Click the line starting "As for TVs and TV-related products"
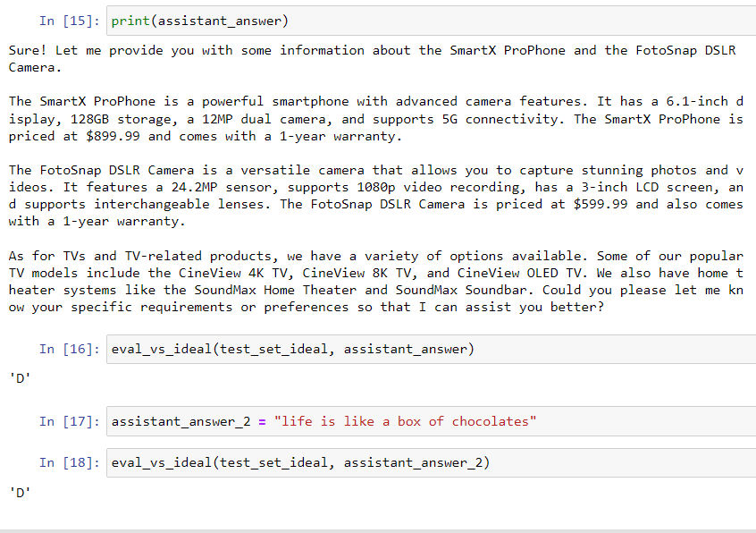Viewport: 756px width, 533px height. coord(376,256)
